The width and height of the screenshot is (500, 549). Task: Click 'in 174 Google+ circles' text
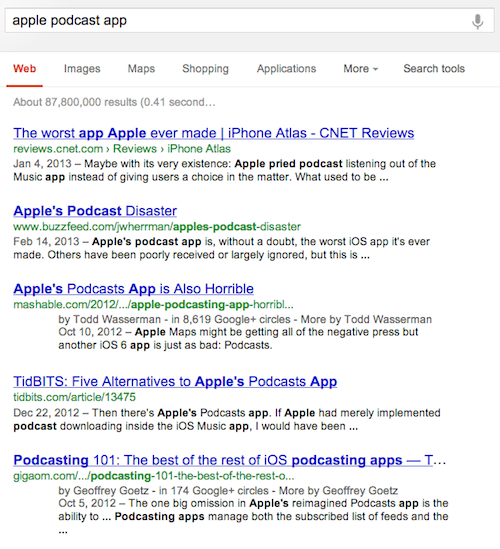[214, 491]
